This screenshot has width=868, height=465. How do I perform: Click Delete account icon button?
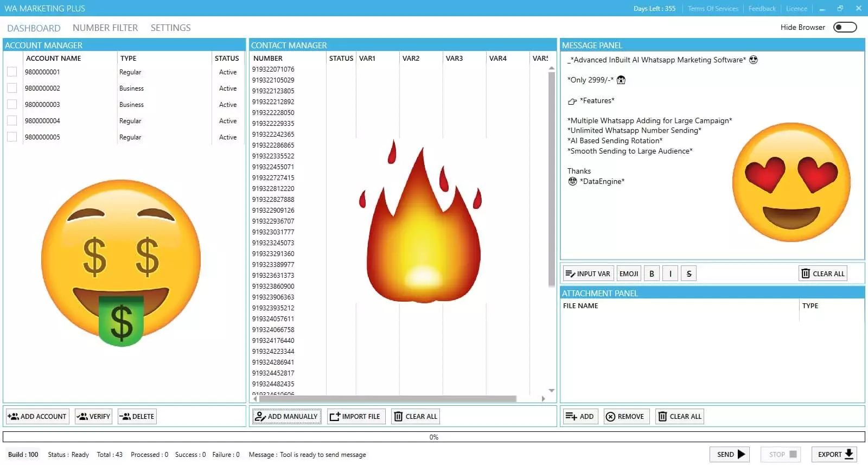coord(125,417)
